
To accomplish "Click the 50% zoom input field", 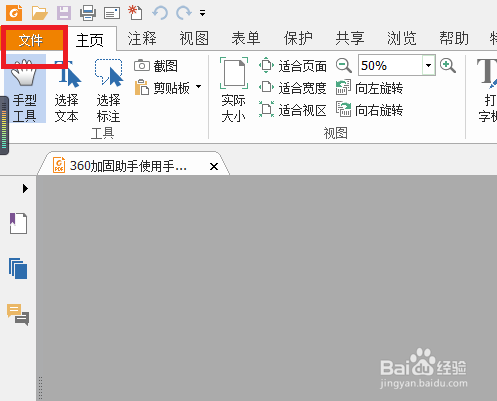I will point(390,65).
